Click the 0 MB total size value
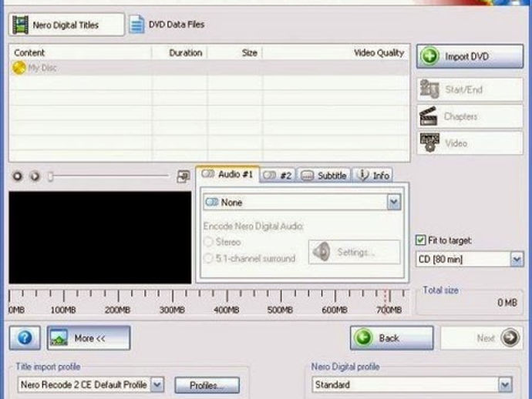Screen dimensions: 532x399 (x=507, y=303)
